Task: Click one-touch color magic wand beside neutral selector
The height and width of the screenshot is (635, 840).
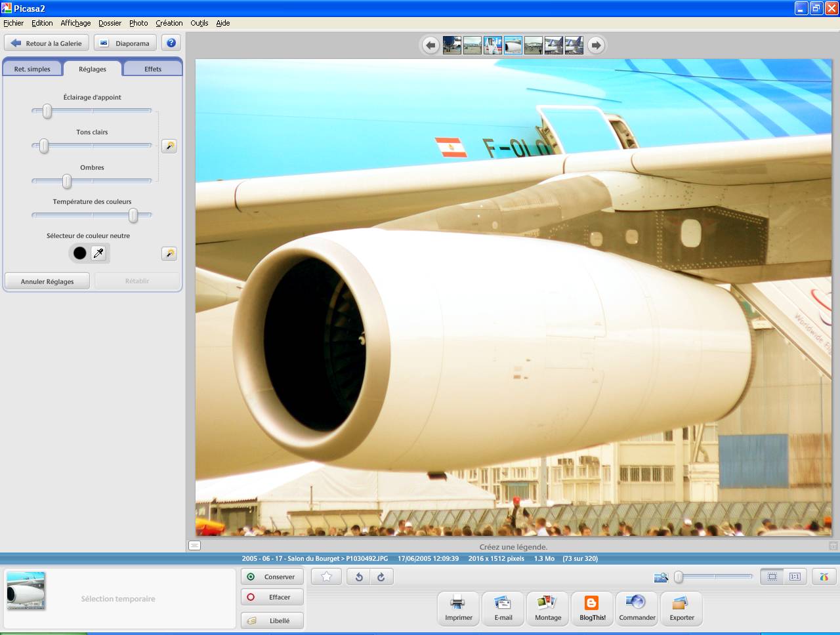Action: 169,253
